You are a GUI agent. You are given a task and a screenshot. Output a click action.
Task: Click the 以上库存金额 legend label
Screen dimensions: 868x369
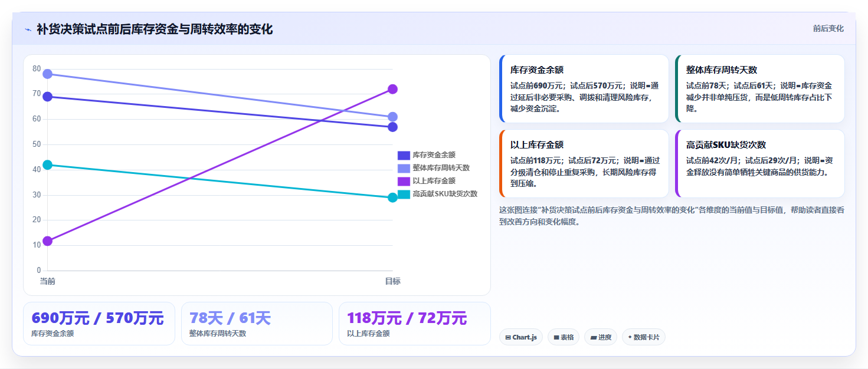click(434, 181)
